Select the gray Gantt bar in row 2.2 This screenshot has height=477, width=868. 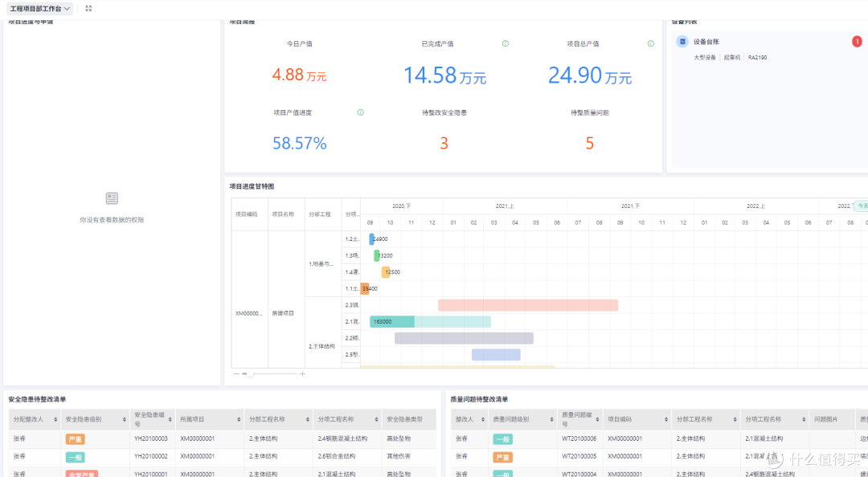pos(464,338)
